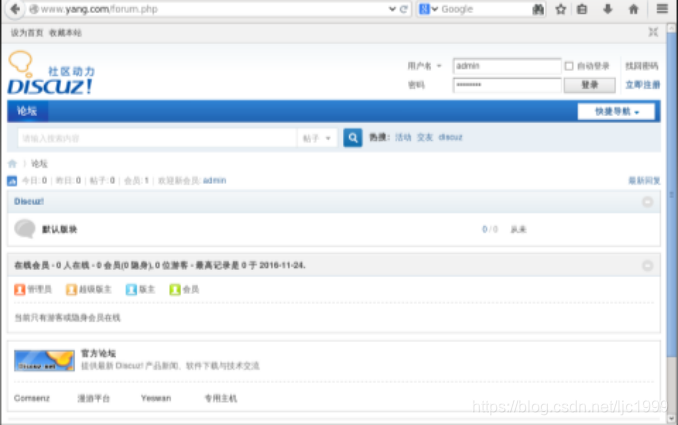Screen dimensions: 678x425
Task: Click the binoculars search icon in toolbar
Action: coord(538,9)
